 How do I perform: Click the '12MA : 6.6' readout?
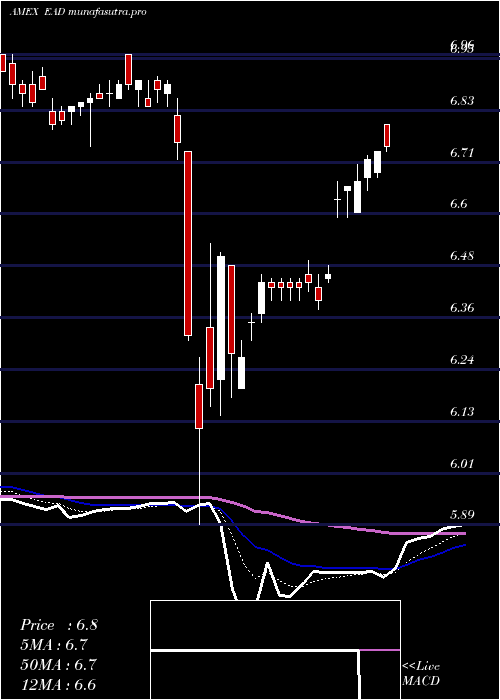click(x=58, y=685)
